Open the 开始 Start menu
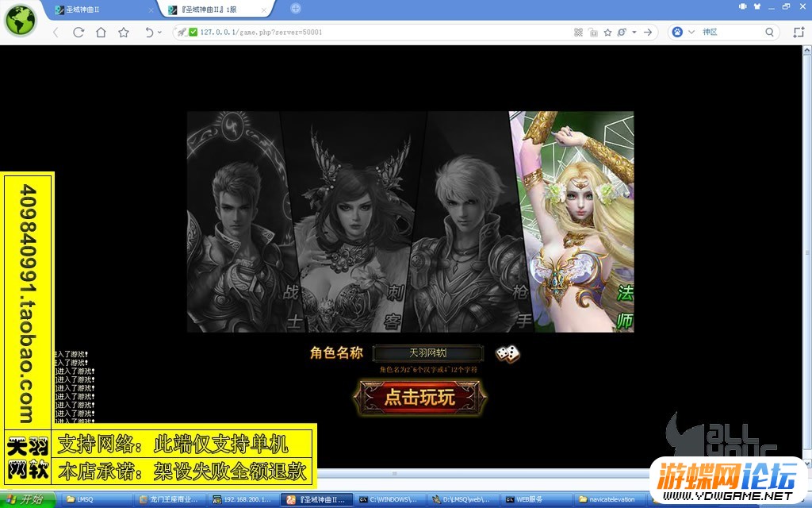812x508 pixels. 27,500
